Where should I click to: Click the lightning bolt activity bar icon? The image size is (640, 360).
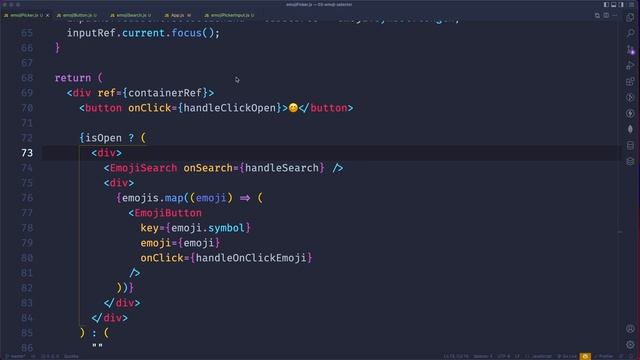click(630, 113)
